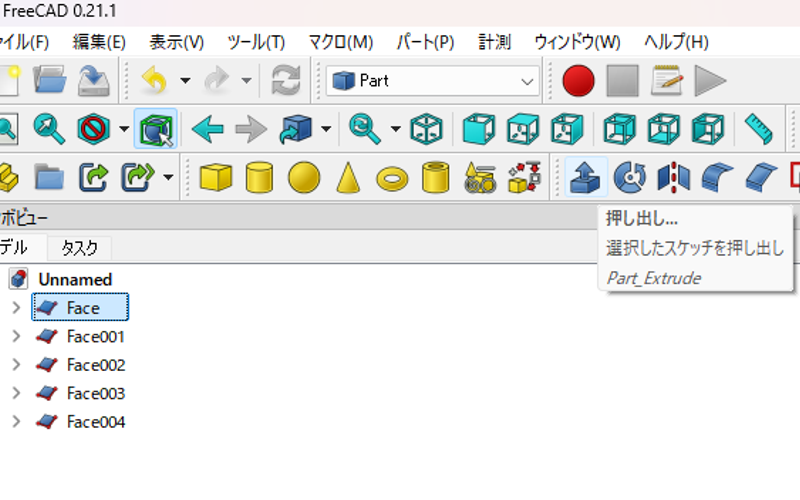Switch to the top view cube

click(x=523, y=129)
